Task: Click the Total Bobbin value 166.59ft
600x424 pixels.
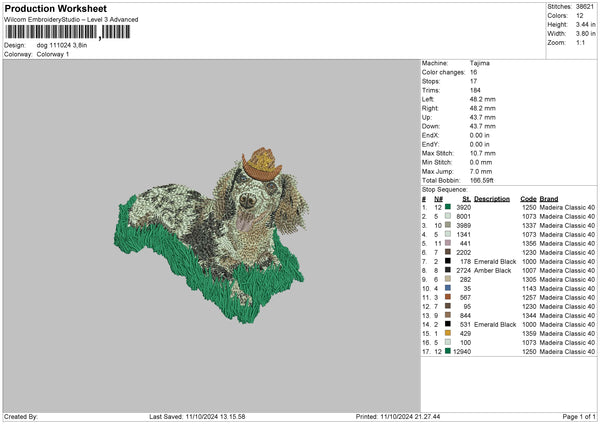Action: point(483,182)
